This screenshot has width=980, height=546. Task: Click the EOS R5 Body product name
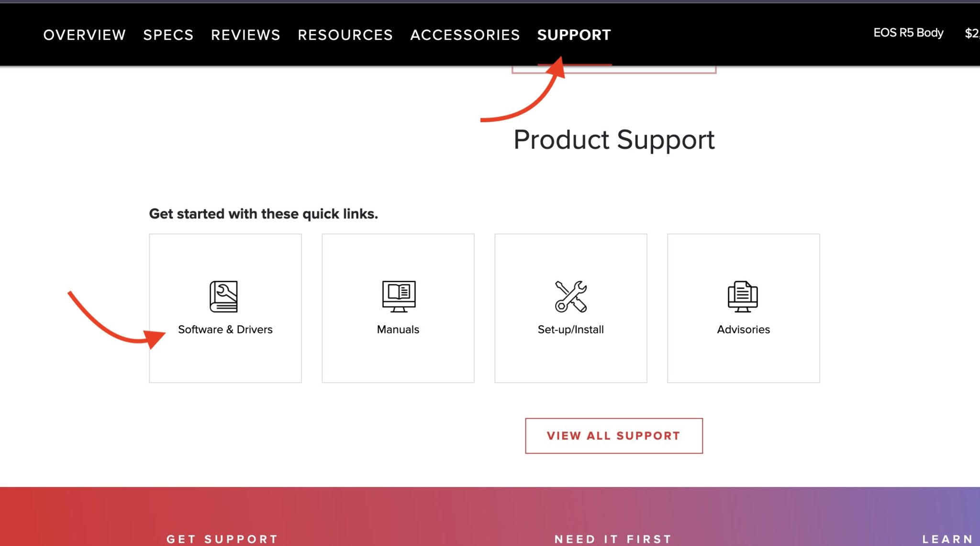(908, 33)
